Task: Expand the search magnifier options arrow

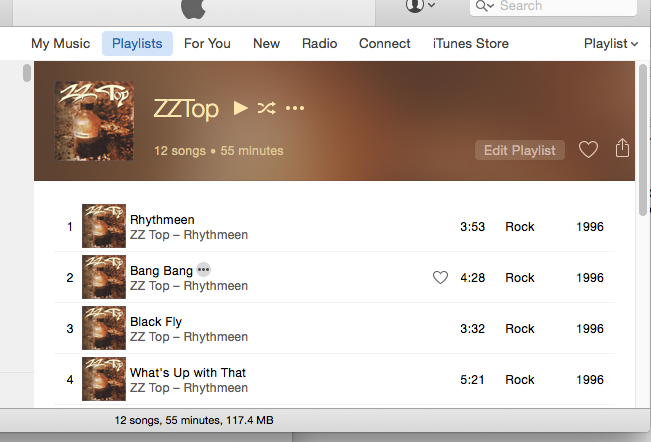Action: coord(485,6)
